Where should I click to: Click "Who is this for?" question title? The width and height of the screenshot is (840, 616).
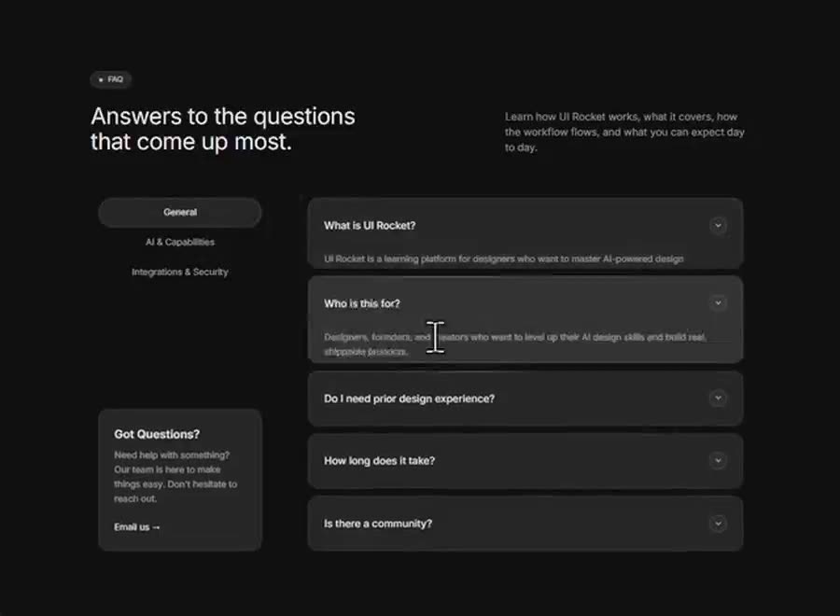[361, 303]
